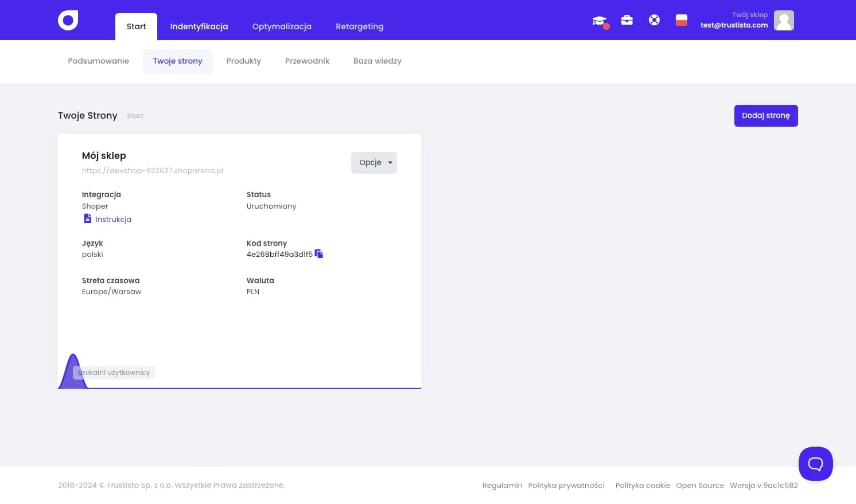856x504 pixels.
Task: Go to Indentyfikacja tab
Action: 199,26
